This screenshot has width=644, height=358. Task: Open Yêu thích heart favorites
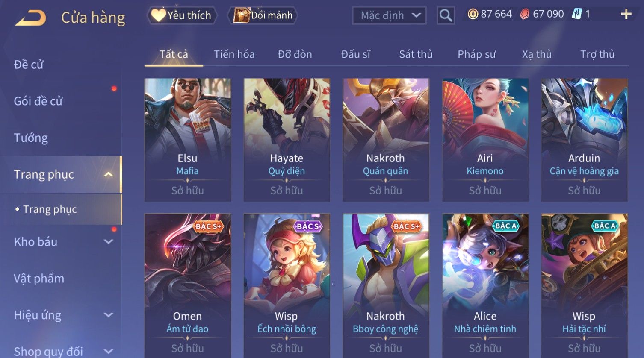coord(182,15)
